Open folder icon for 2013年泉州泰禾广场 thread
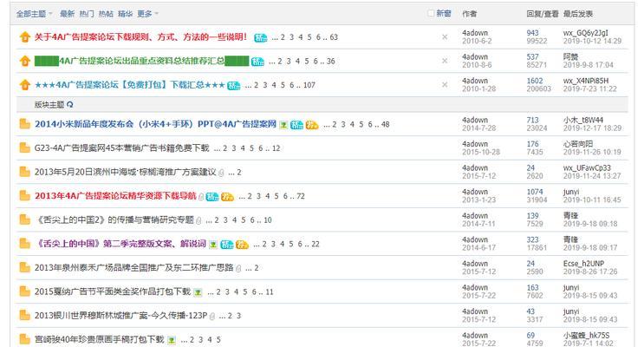The image size is (644, 347). point(24,268)
